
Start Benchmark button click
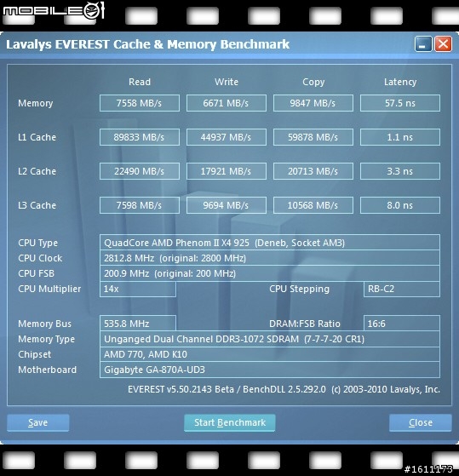[230, 422]
